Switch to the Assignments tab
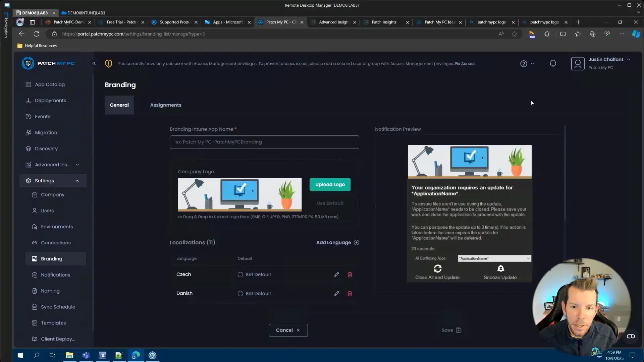Viewport: 644px width, 362px height. pos(166,105)
